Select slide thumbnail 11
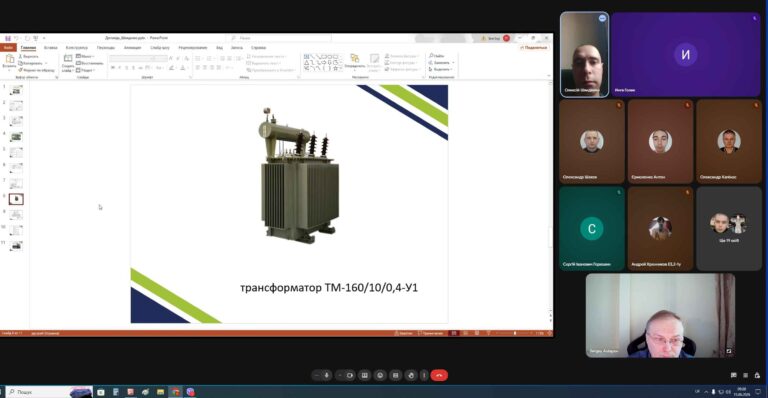Image resolution: width=768 pixels, height=398 pixels. click(16, 246)
